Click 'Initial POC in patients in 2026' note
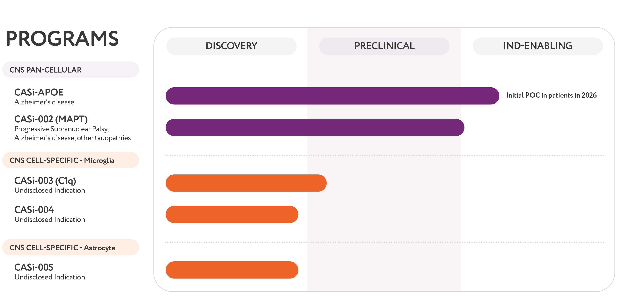The height and width of the screenshot is (296, 644). (551, 95)
